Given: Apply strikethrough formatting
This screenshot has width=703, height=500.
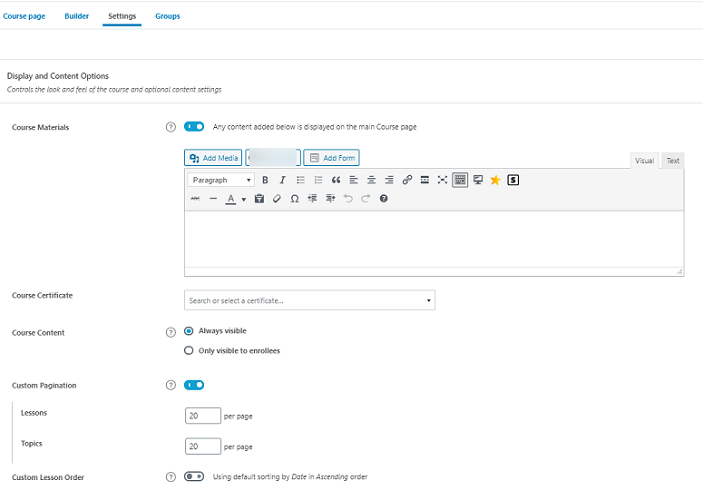Looking at the screenshot, I should 195,198.
